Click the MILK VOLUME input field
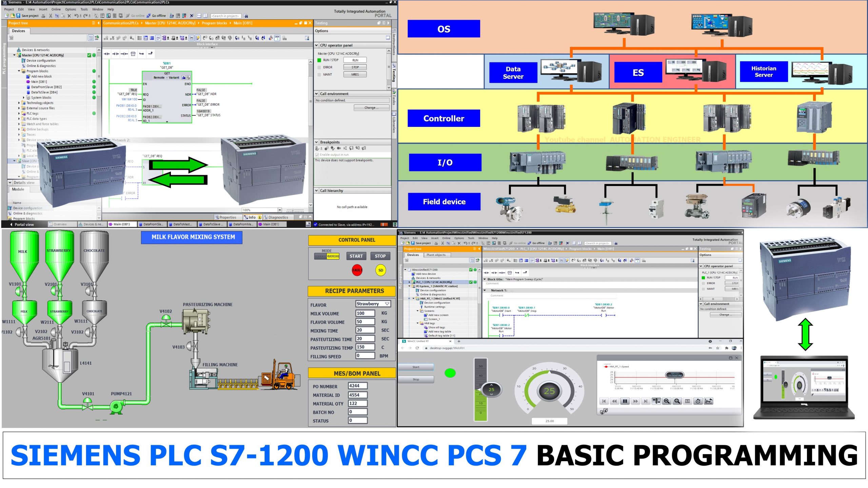The image size is (868, 488). [x=365, y=314]
